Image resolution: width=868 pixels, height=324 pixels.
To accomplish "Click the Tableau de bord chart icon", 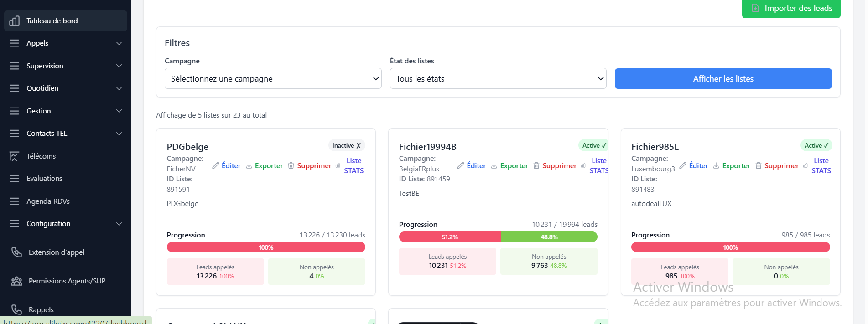I will pos(15,21).
